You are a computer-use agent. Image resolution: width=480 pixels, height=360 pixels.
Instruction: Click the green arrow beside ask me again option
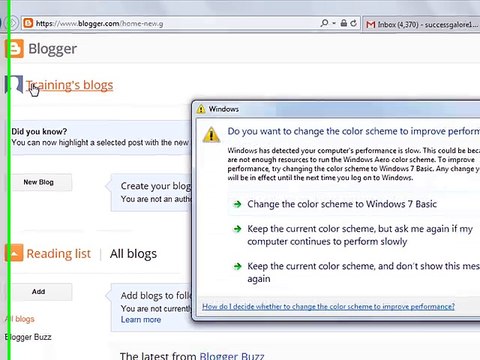[x=237, y=229]
